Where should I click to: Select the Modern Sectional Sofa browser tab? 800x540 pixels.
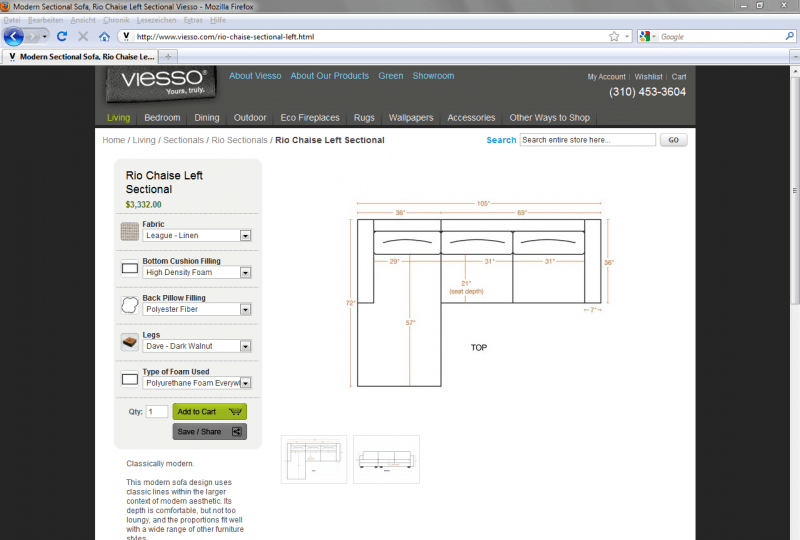click(81, 57)
